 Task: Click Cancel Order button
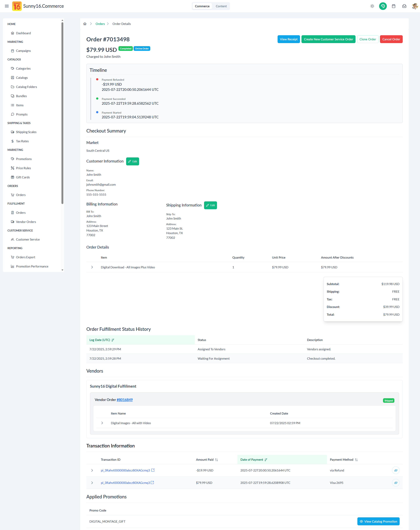pos(391,39)
